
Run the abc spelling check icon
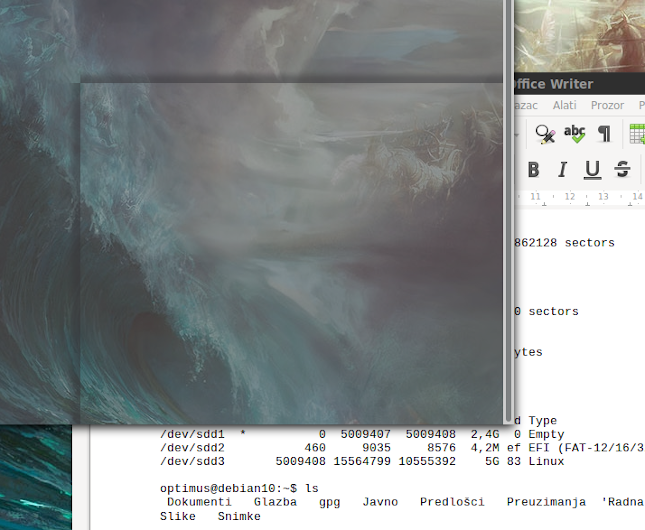click(x=574, y=134)
